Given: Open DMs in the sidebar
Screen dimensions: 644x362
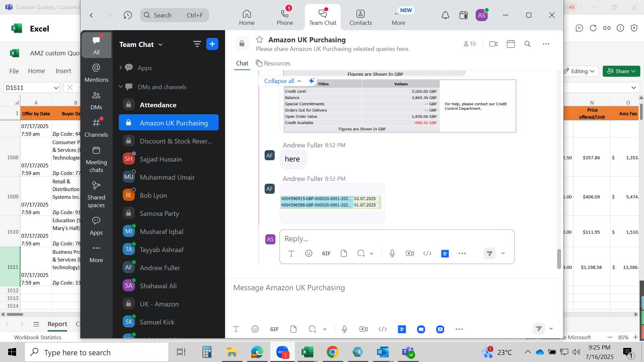Looking at the screenshot, I should click(x=96, y=100).
